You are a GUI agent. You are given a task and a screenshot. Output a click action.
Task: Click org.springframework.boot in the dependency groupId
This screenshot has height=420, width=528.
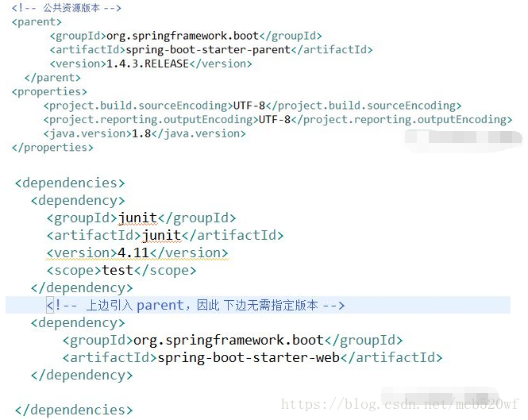click(229, 340)
